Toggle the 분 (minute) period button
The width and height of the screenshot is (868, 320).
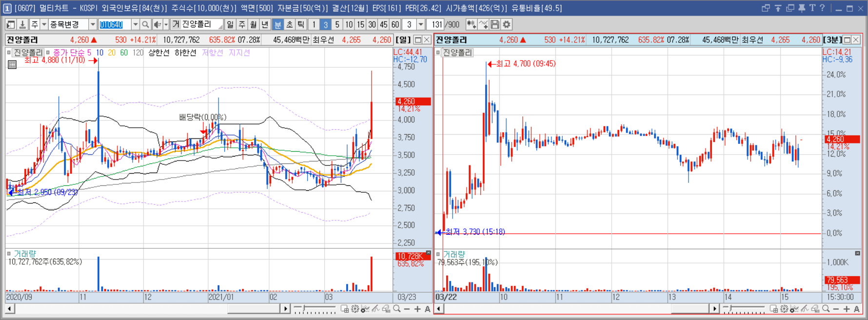point(278,24)
